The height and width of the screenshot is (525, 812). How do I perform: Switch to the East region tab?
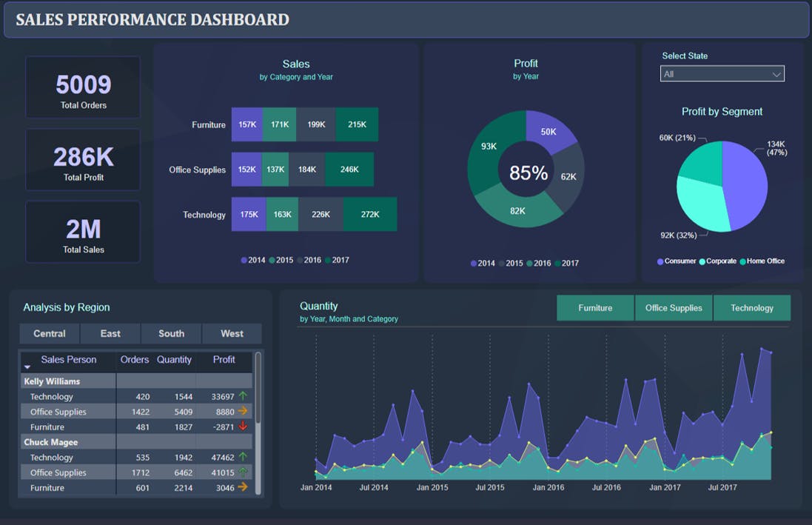tap(110, 333)
